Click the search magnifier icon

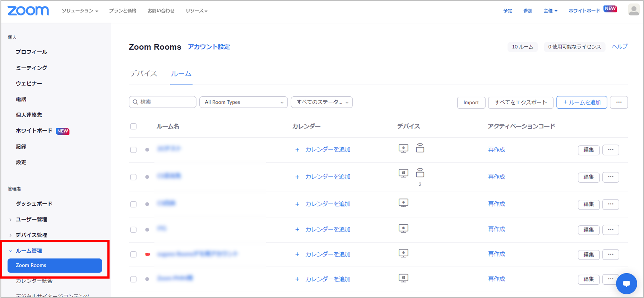click(135, 102)
